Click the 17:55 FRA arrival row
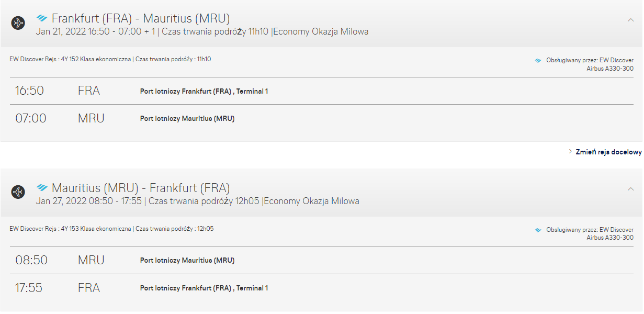The image size is (644, 314). pos(321,288)
